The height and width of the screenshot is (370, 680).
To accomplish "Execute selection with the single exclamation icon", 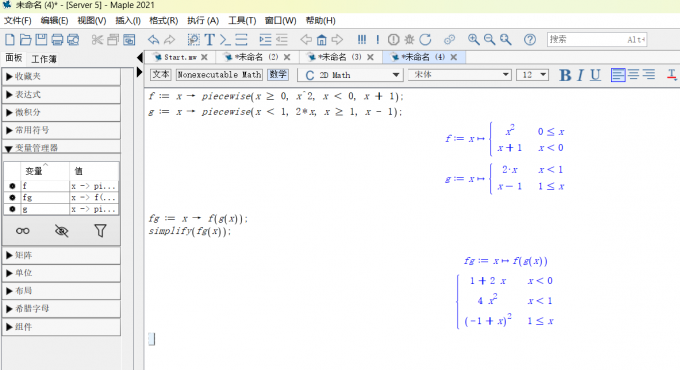I will click(378, 40).
